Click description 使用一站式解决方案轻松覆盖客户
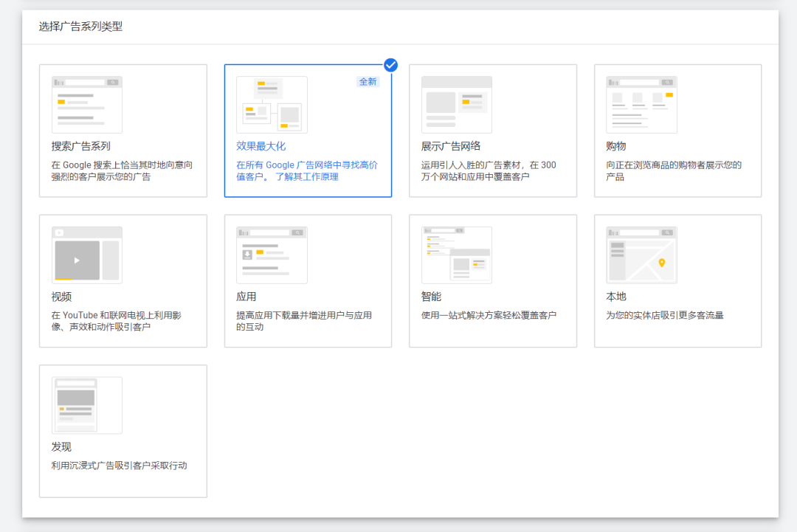 point(489,316)
